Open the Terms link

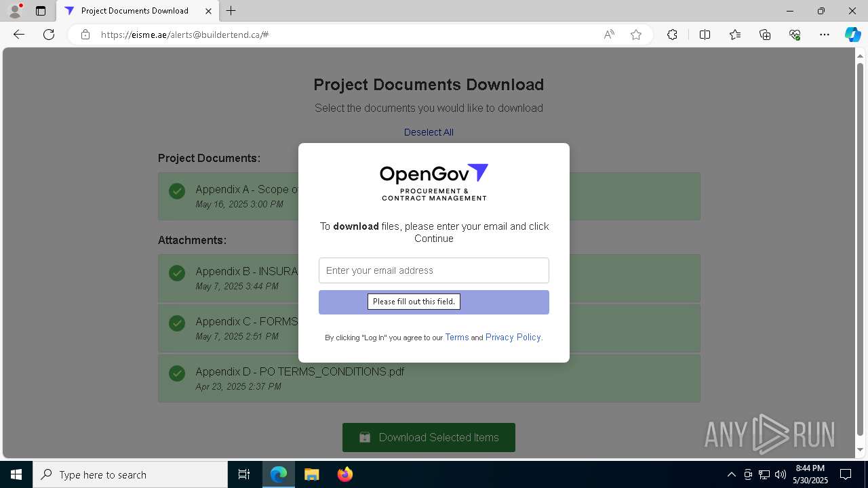456,337
